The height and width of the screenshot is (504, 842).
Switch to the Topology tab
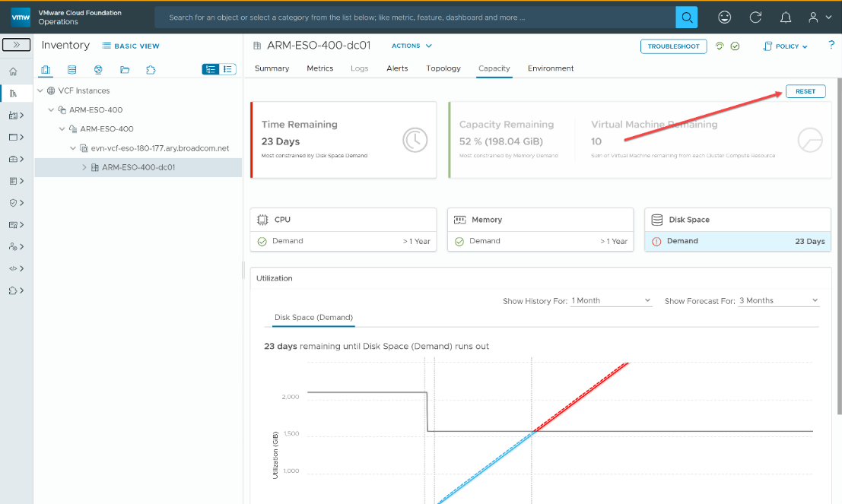coord(443,68)
